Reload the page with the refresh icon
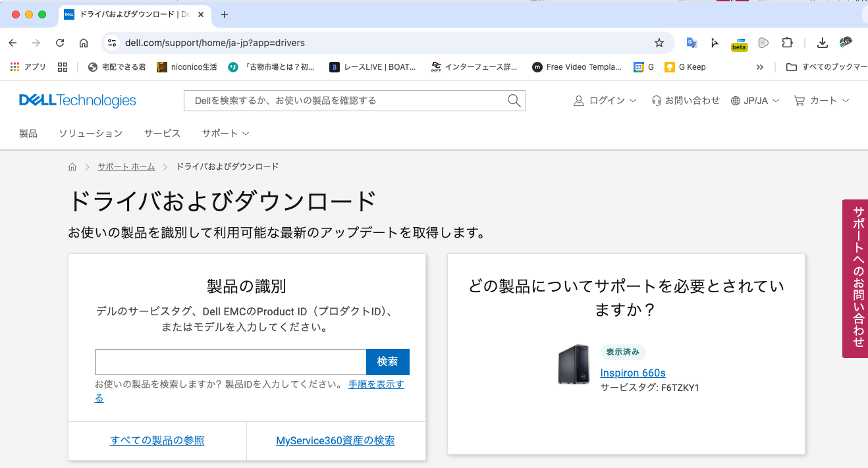Screen dimensions: 868x468 click(x=60, y=43)
